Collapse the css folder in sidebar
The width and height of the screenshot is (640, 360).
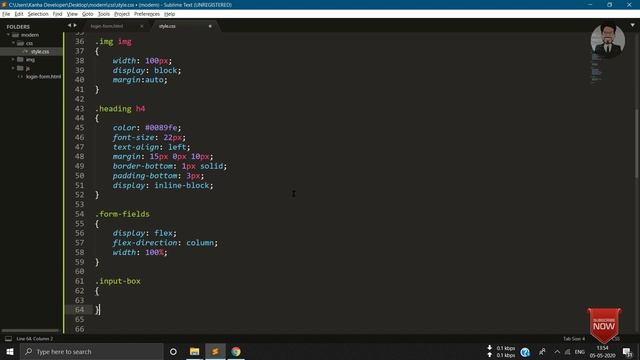(13, 43)
